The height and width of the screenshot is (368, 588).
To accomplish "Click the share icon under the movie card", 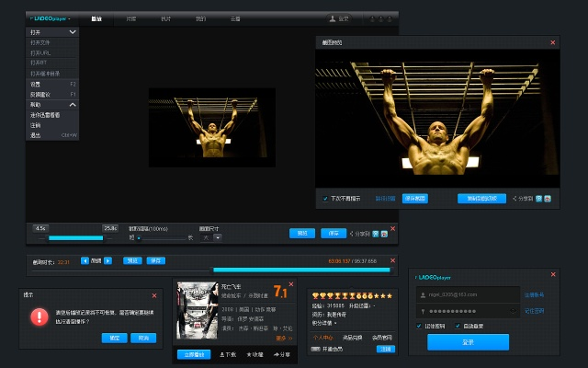I will coord(276,354).
